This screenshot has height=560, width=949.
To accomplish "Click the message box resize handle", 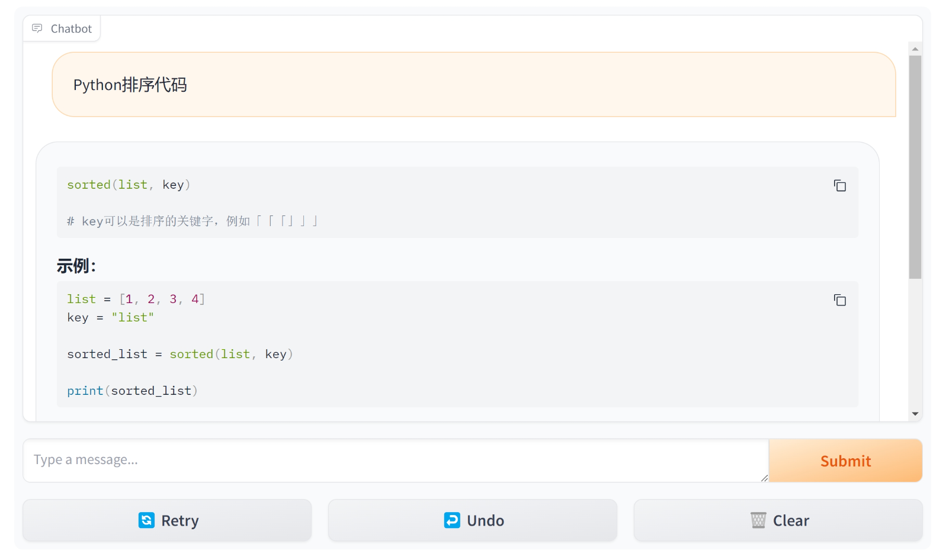I will [x=764, y=478].
